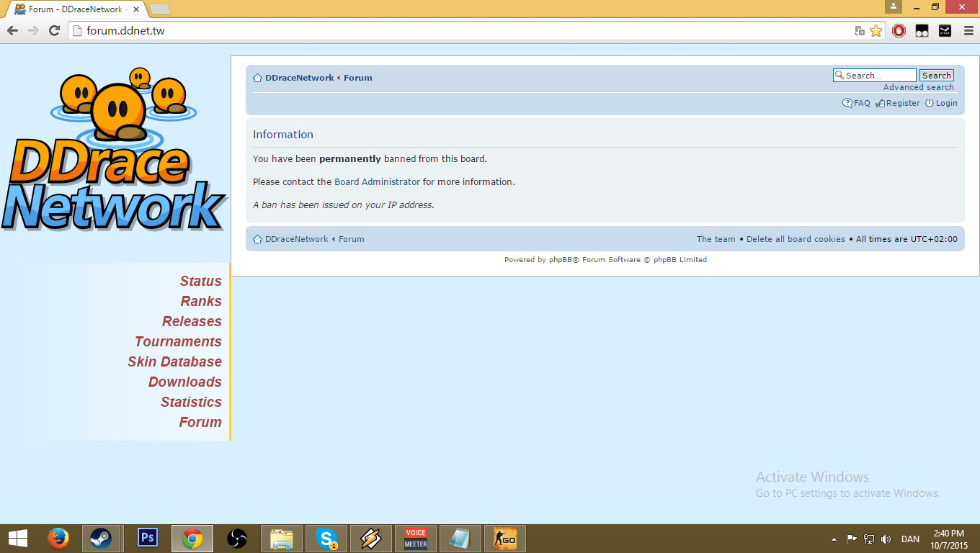The image size is (980, 553).
Task: Bookmark this page with the star icon
Action: click(876, 30)
